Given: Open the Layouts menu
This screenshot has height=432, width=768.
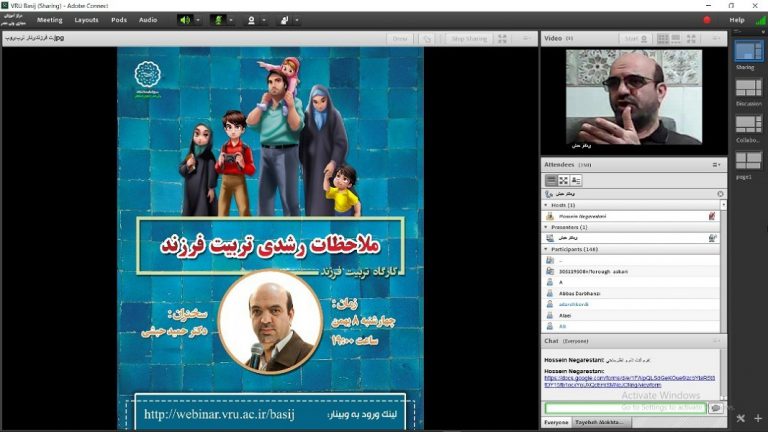Looking at the screenshot, I should pos(86,20).
